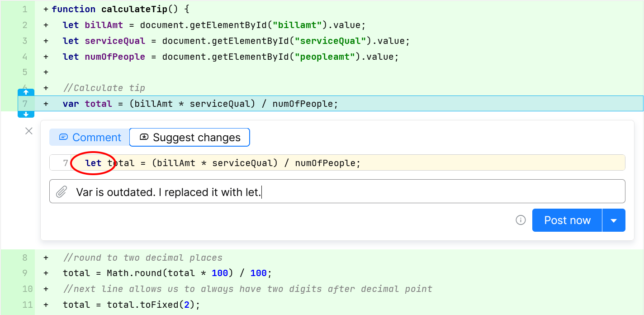Click the paperclip attachment icon
This screenshot has width=644, height=315.
(x=62, y=192)
